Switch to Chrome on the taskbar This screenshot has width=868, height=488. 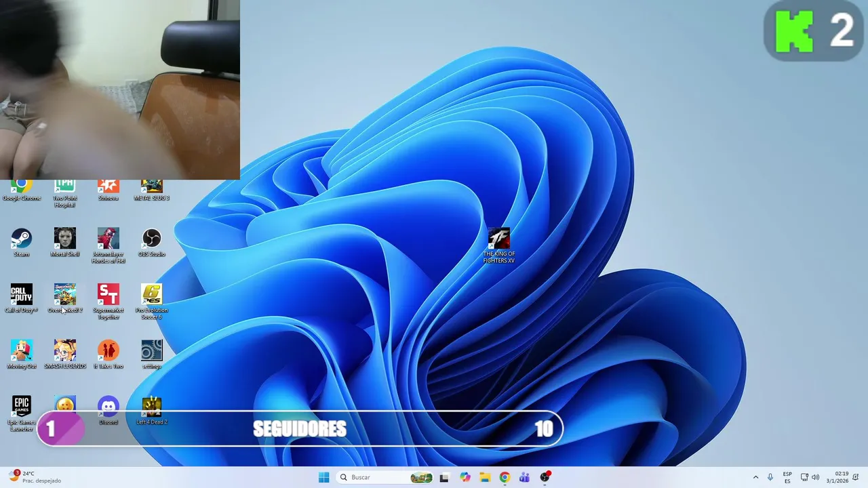[505, 477]
